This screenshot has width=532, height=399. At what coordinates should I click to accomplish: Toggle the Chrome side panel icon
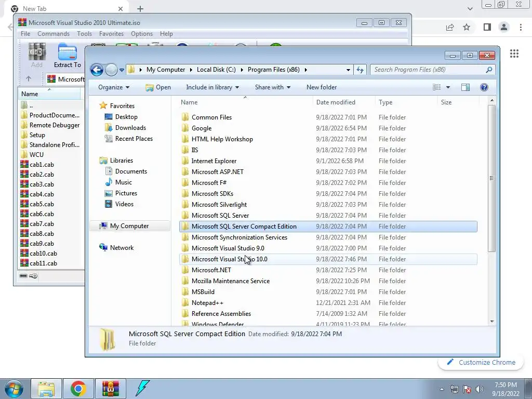[x=487, y=27]
